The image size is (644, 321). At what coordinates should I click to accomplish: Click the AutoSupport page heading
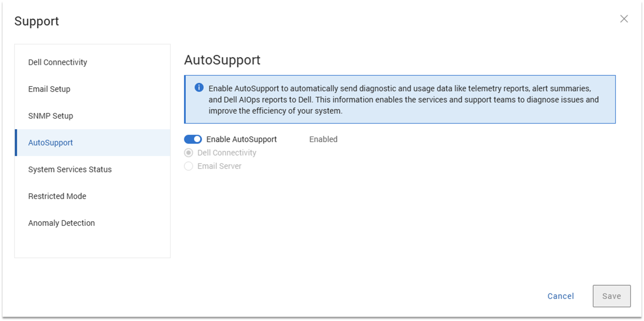click(x=222, y=60)
